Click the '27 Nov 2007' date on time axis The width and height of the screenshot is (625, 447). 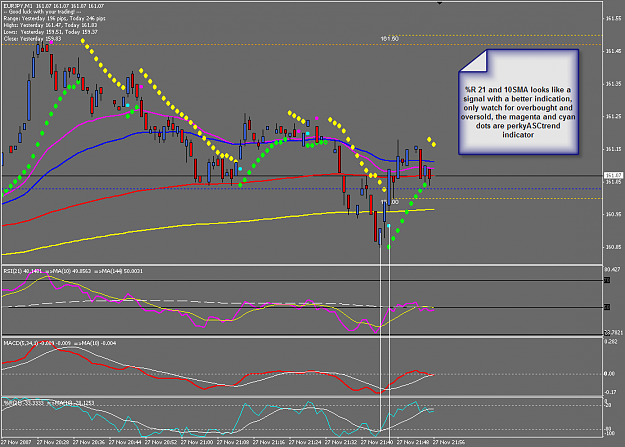[x=16, y=442]
